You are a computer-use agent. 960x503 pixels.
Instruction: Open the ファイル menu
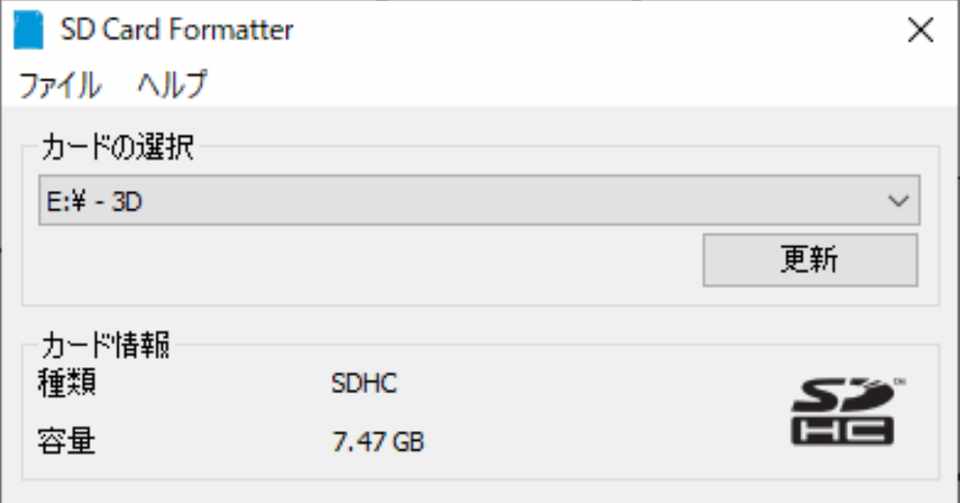point(59,85)
